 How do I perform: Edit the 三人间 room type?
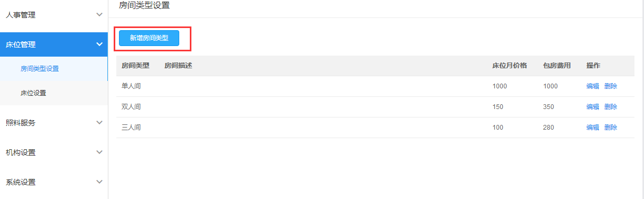593,128
